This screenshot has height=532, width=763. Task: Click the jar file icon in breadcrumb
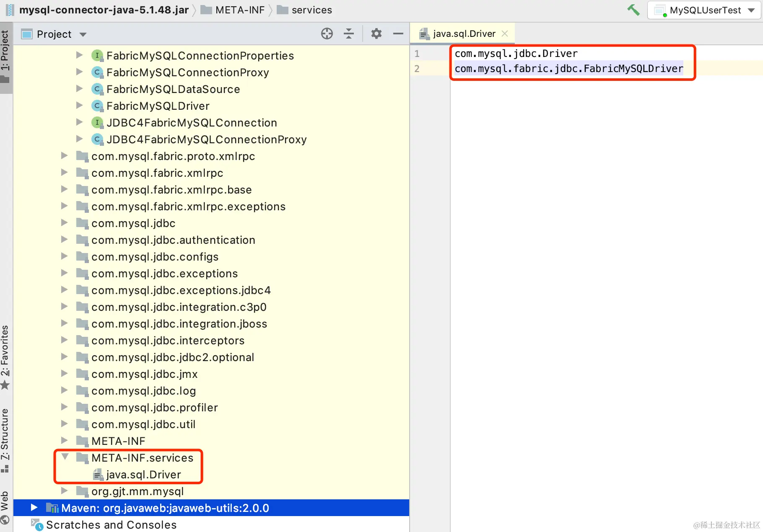point(10,10)
